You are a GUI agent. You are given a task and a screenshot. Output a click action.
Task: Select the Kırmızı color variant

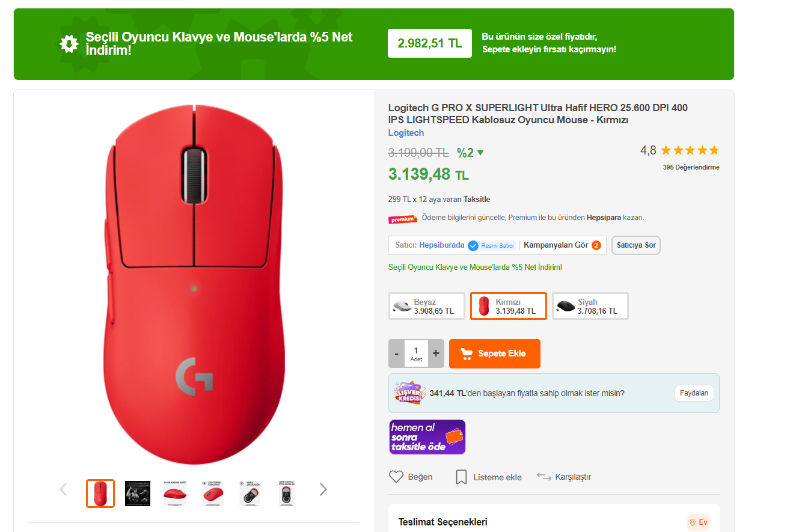tap(508, 306)
